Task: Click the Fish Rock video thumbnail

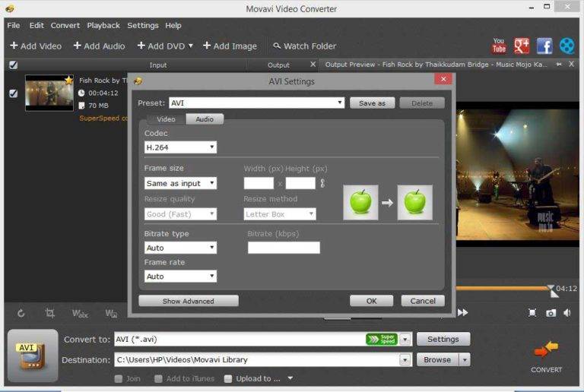Action: [x=49, y=93]
